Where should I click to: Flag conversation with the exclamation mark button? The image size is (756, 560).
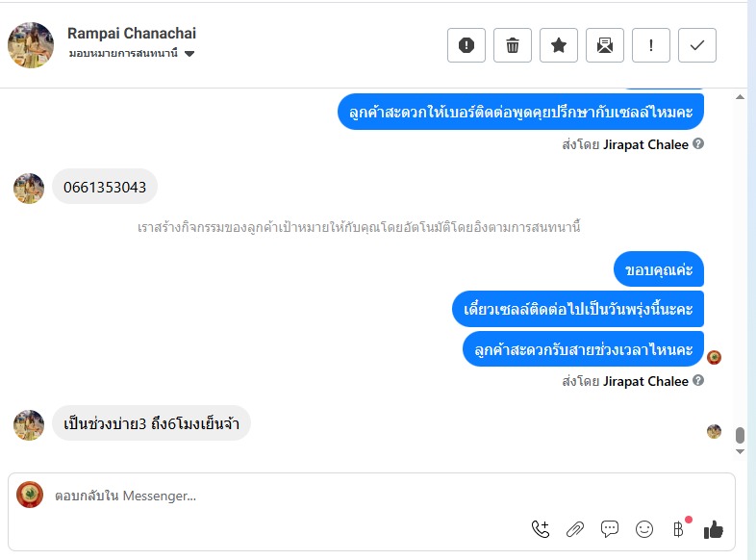tap(651, 45)
